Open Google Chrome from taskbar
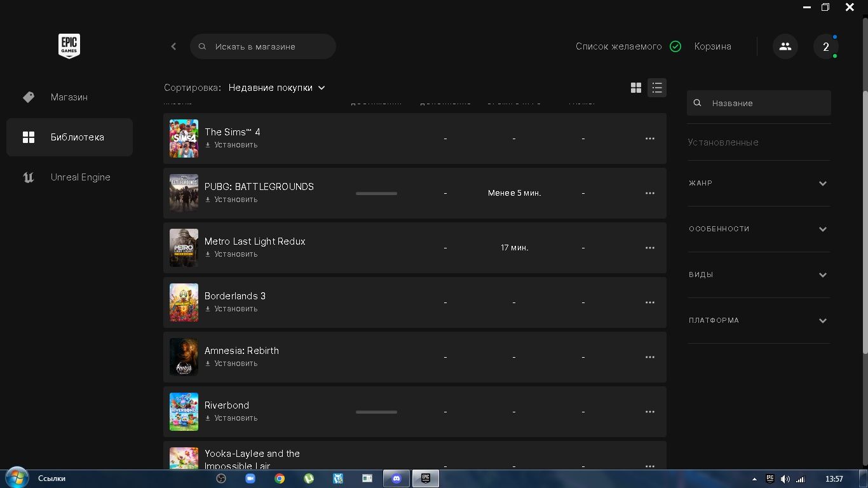 tap(280, 478)
